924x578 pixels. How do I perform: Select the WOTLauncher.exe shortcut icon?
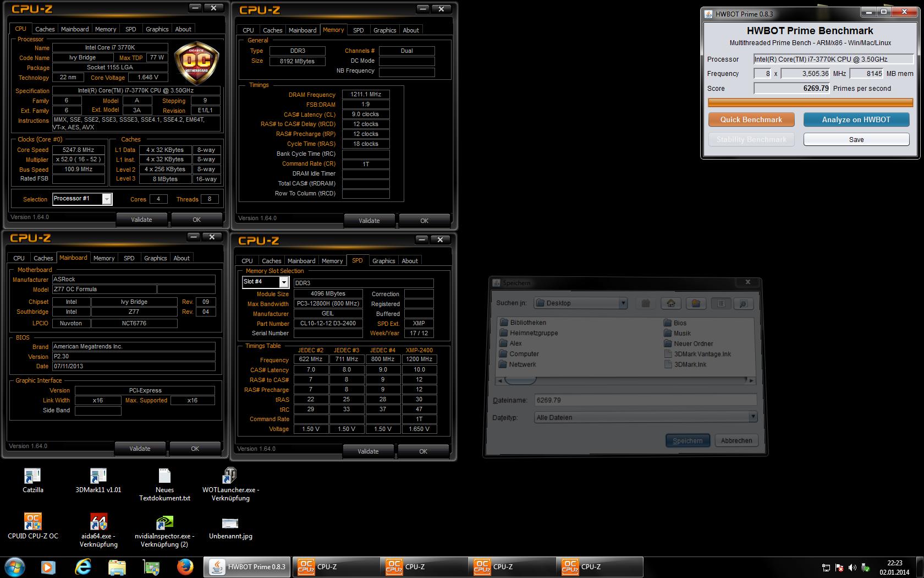(230, 484)
